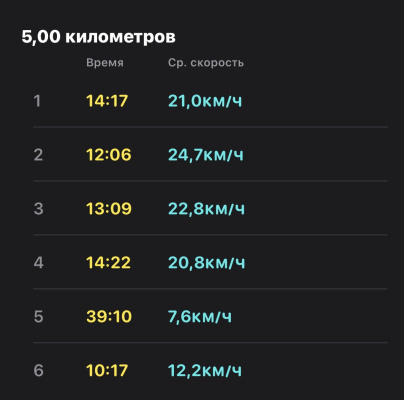Select the 39:10 time value
Viewport: 404px width, 400px height.
(x=109, y=316)
